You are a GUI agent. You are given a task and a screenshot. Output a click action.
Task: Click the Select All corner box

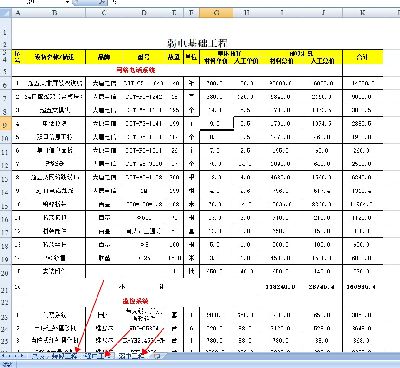[6, 13]
